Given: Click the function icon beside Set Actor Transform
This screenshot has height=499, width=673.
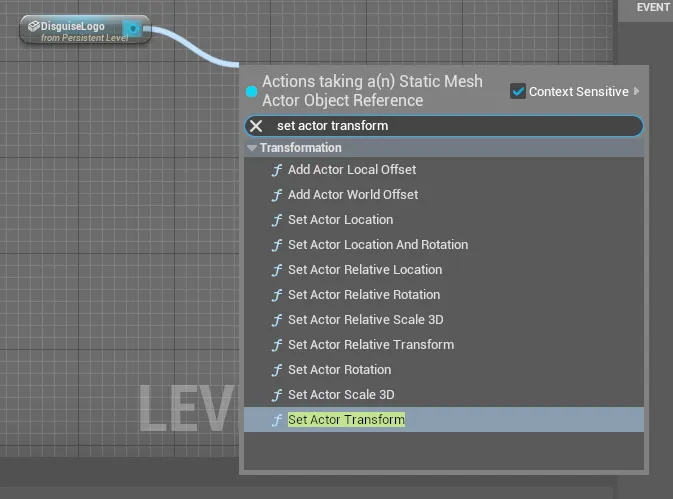Looking at the screenshot, I should (277, 420).
